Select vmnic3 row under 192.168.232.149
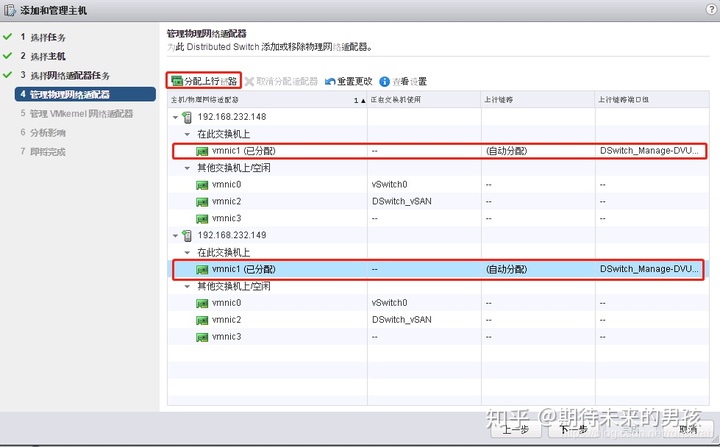The height and width of the screenshot is (447, 720). tap(438, 338)
